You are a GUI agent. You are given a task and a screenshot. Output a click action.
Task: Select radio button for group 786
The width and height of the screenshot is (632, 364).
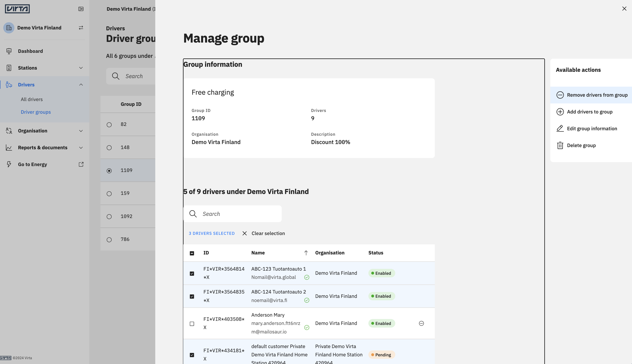[x=109, y=239]
